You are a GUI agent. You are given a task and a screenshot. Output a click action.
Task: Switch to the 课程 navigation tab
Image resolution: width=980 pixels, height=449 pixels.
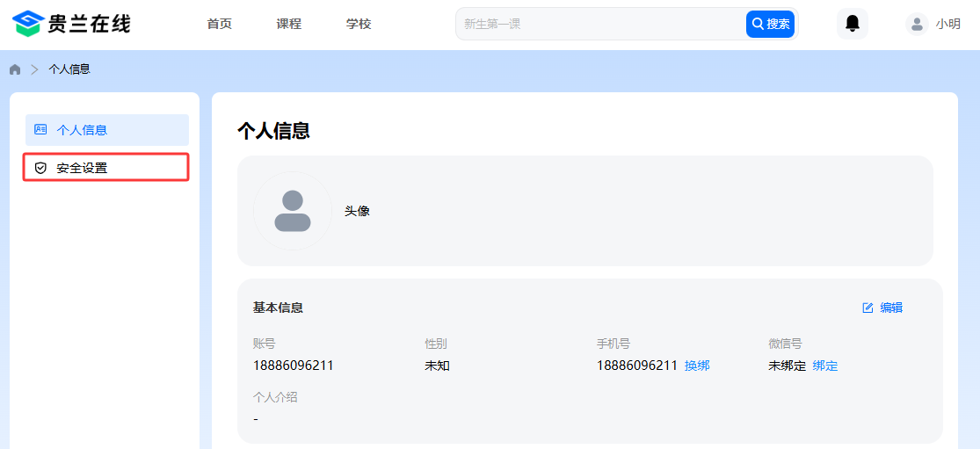pos(289,24)
